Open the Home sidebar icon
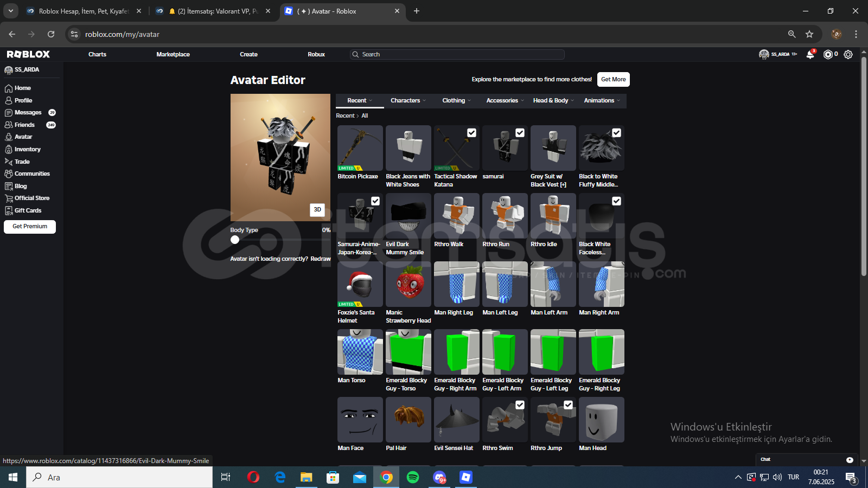 9,88
